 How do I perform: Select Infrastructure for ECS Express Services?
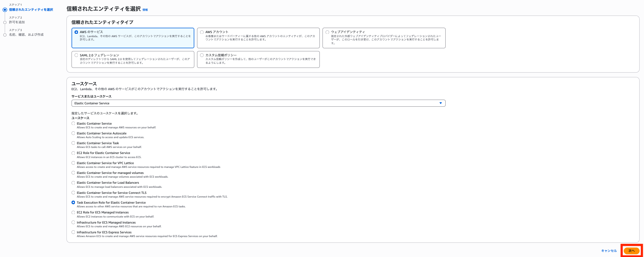click(x=74, y=232)
